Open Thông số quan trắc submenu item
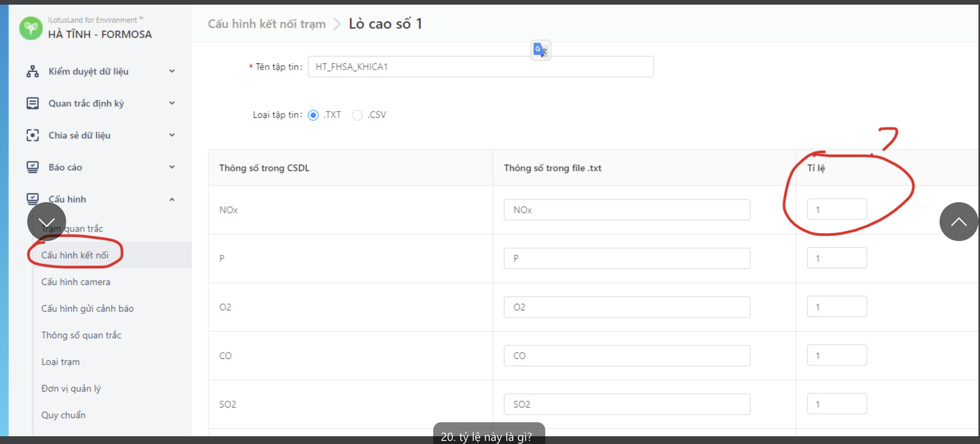The height and width of the screenshot is (444, 980). (x=81, y=335)
